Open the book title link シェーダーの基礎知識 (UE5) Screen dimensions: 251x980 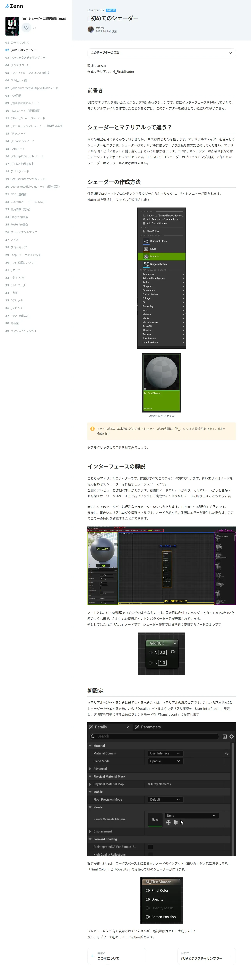(x=44, y=19)
